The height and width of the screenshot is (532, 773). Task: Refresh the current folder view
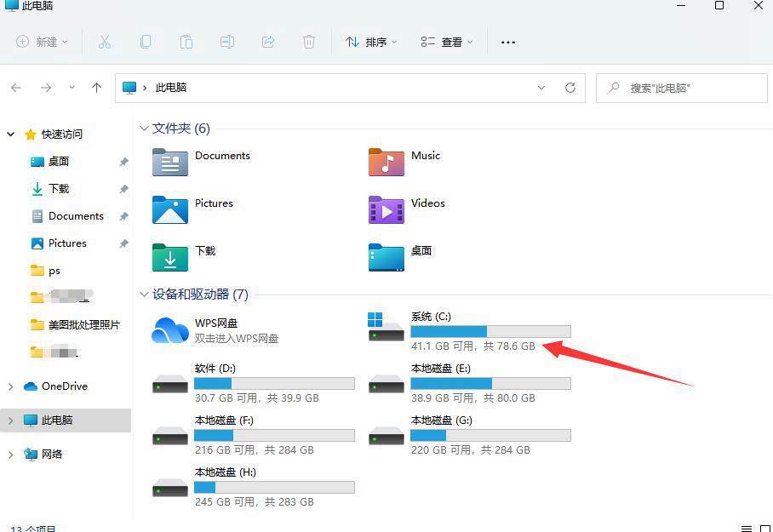[x=570, y=88]
